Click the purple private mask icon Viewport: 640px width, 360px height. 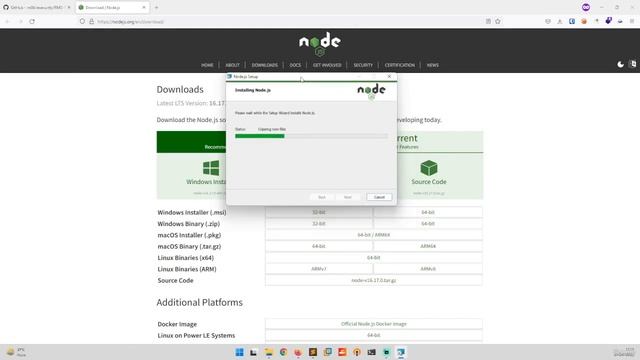pyautogui.click(x=586, y=7)
